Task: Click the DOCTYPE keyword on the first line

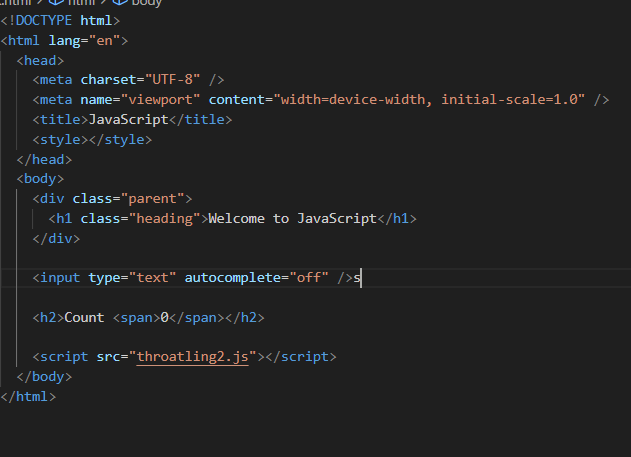Action: [44, 21]
